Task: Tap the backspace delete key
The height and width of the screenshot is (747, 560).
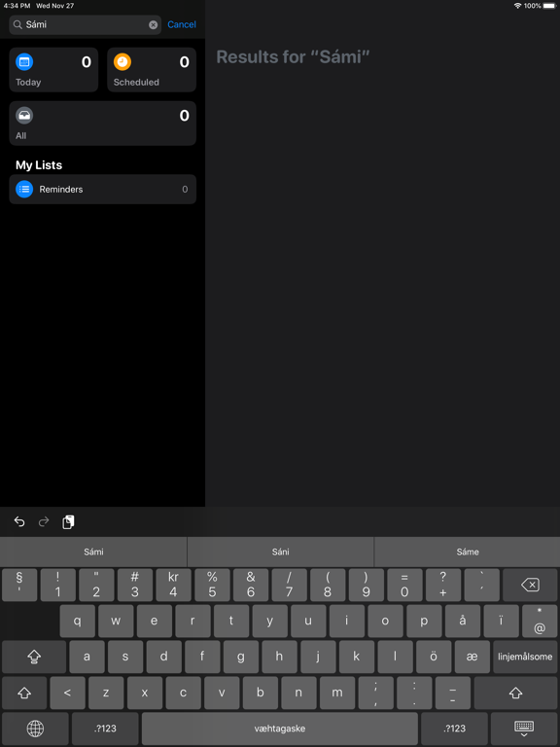Action: [x=530, y=585]
